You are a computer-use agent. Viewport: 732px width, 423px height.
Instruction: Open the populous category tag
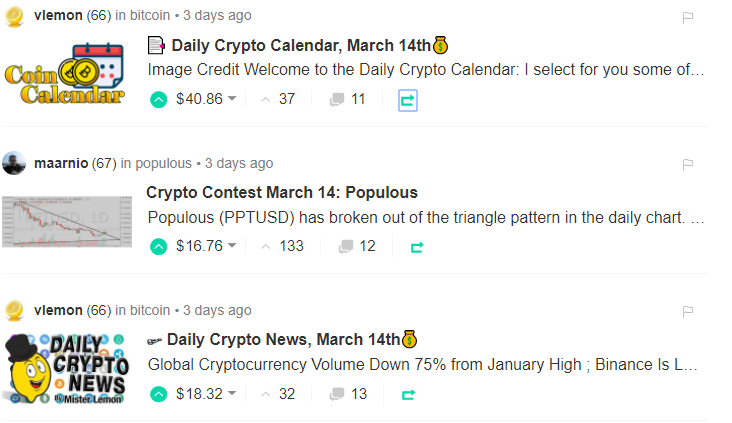tap(163, 163)
